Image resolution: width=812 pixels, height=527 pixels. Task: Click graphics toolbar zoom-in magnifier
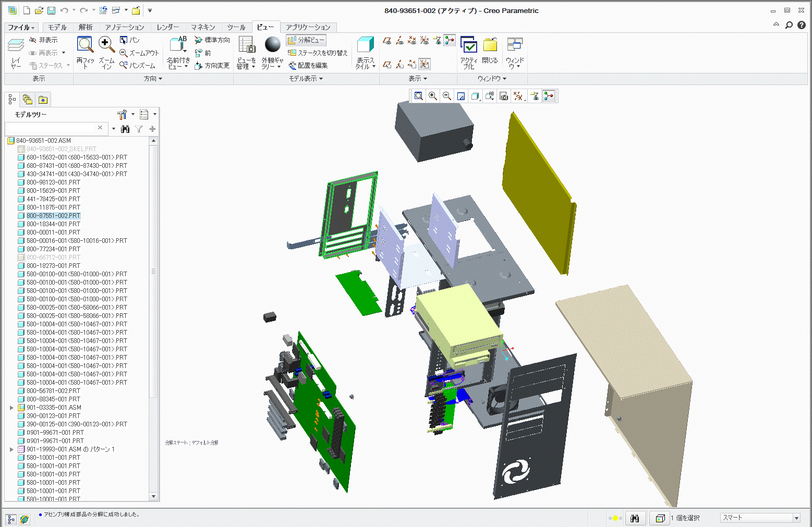click(432, 96)
